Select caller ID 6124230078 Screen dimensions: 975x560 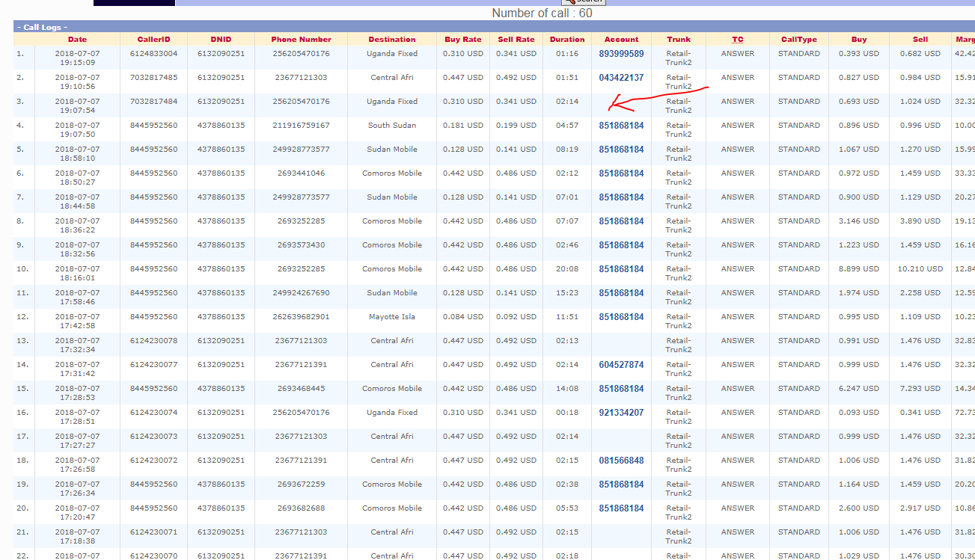tap(153, 341)
